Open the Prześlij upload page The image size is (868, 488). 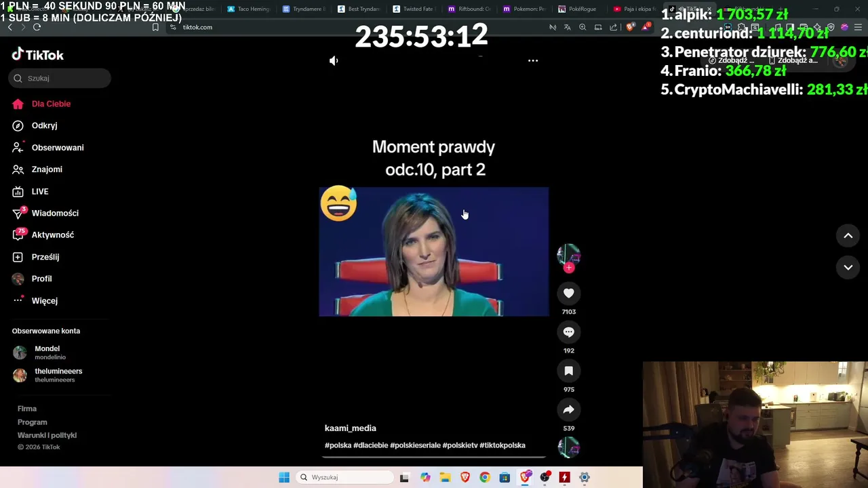pyautogui.click(x=35, y=257)
